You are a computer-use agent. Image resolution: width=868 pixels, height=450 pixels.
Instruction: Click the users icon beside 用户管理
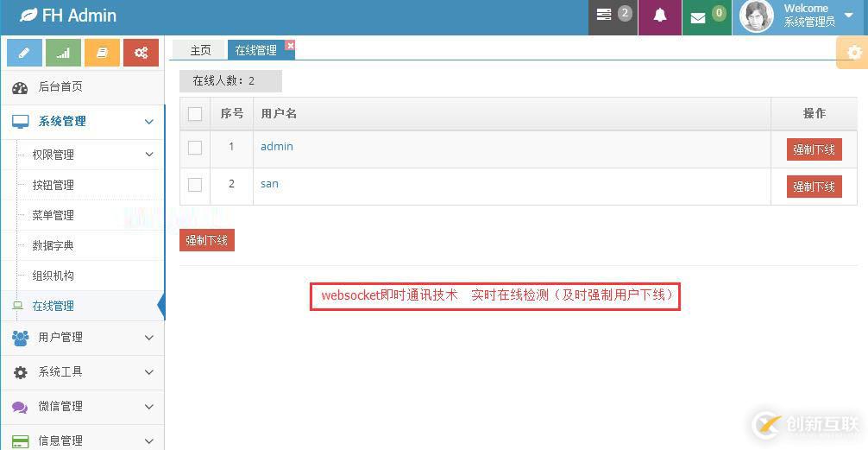[x=20, y=338]
